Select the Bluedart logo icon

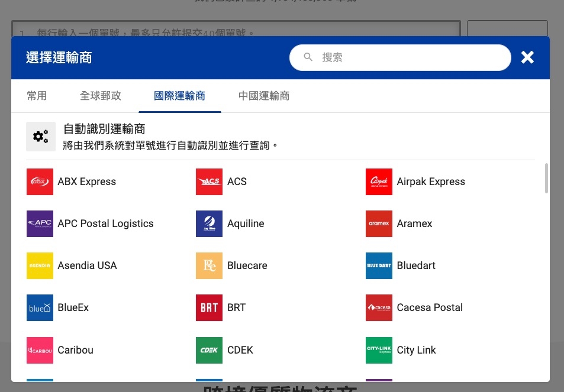pos(379,265)
